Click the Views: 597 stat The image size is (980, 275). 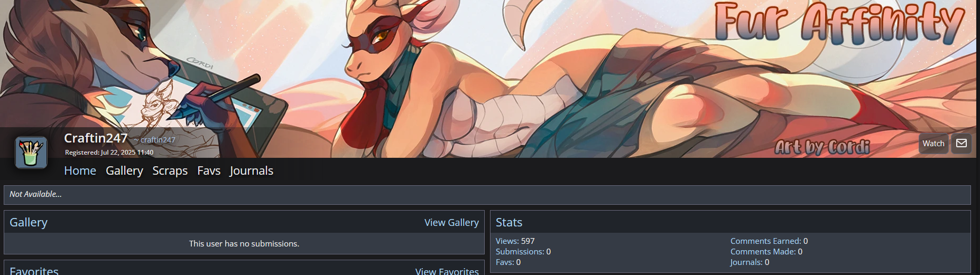(x=515, y=241)
